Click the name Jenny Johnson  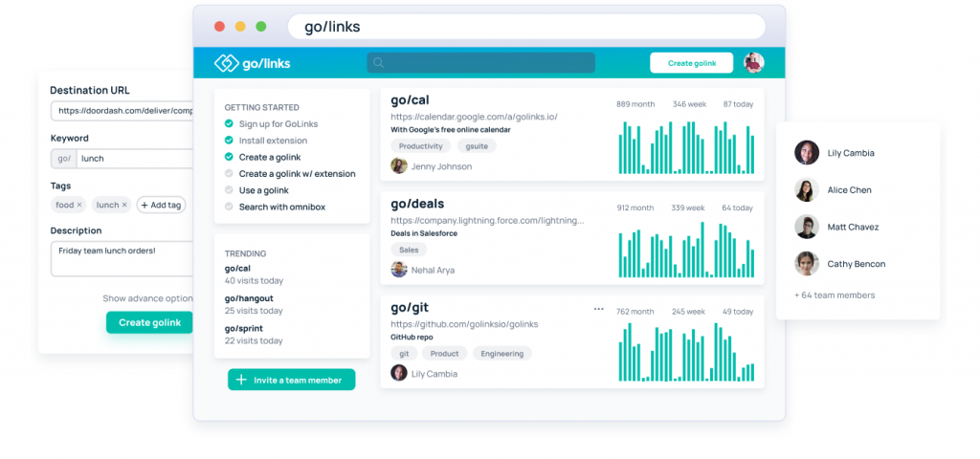(441, 166)
